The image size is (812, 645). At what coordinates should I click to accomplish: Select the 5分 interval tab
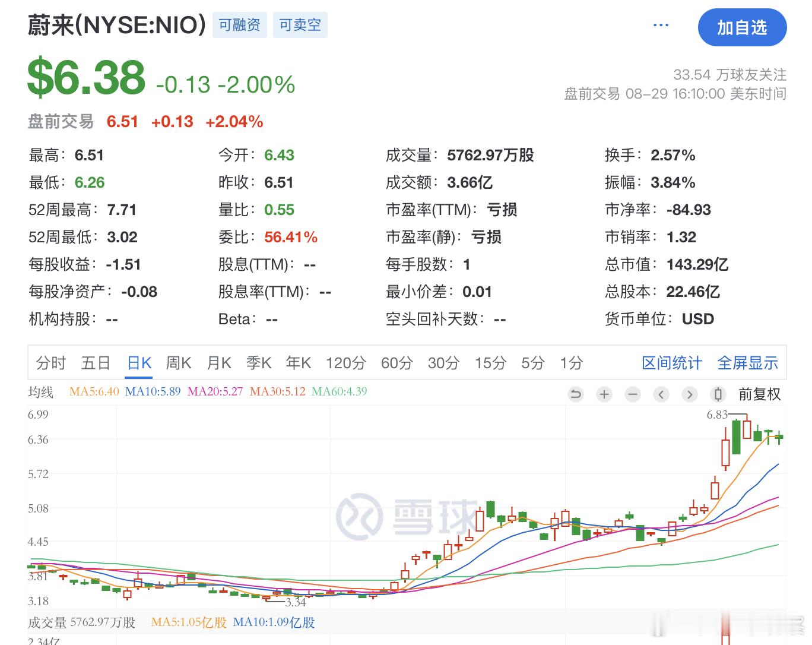(533, 363)
